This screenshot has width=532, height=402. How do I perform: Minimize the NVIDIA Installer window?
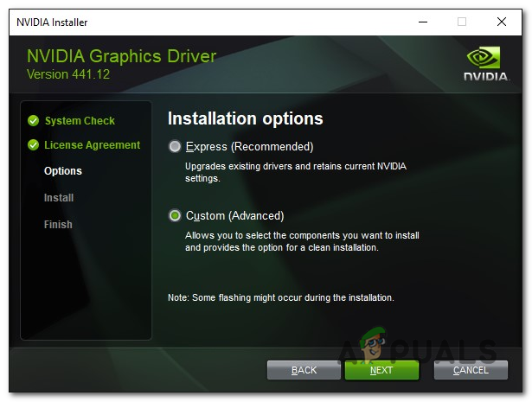[423, 22]
